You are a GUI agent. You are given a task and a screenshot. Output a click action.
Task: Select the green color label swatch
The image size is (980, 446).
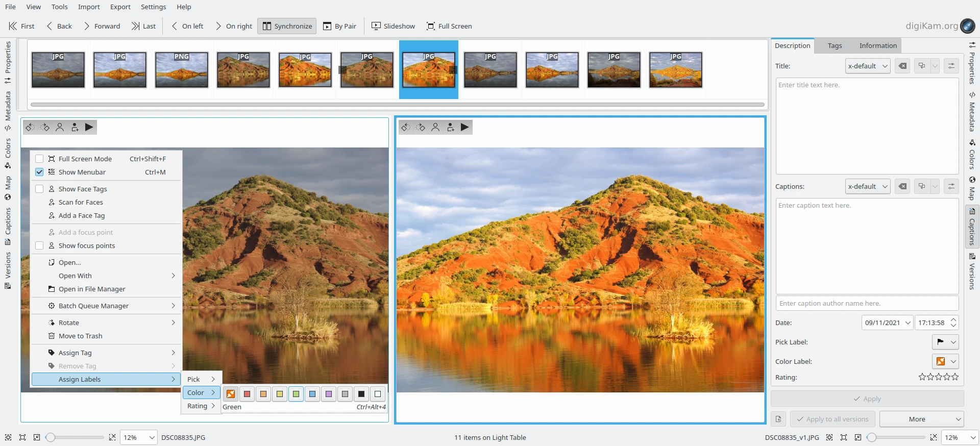click(x=296, y=394)
